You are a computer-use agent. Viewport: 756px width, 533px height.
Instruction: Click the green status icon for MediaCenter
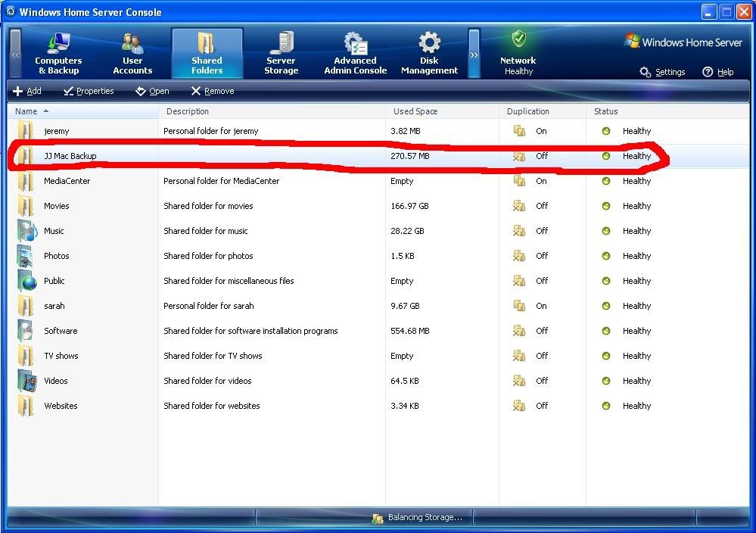click(x=606, y=181)
